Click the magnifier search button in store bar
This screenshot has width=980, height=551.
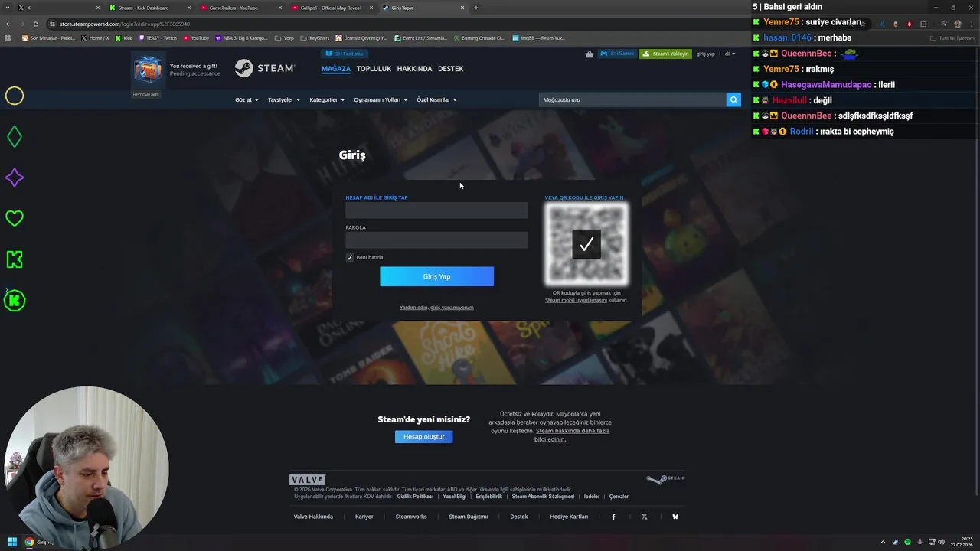tap(733, 99)
